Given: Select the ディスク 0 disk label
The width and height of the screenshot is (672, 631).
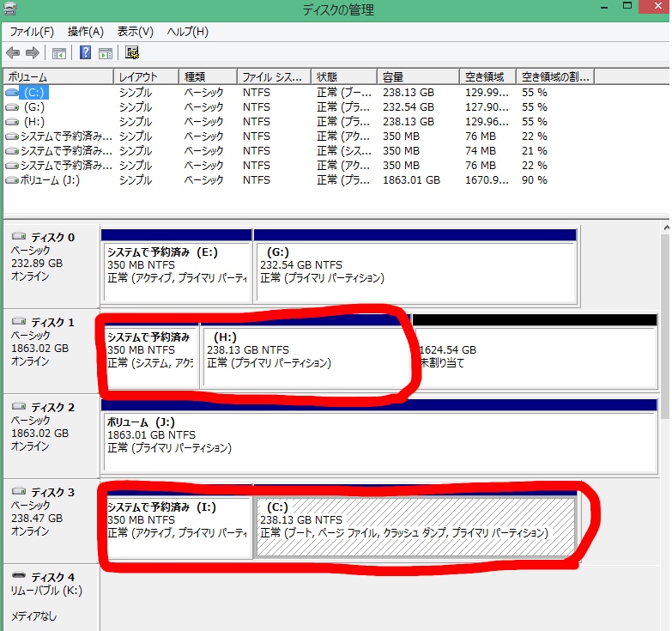Looking at the screenshot, I should pos(51,237).
